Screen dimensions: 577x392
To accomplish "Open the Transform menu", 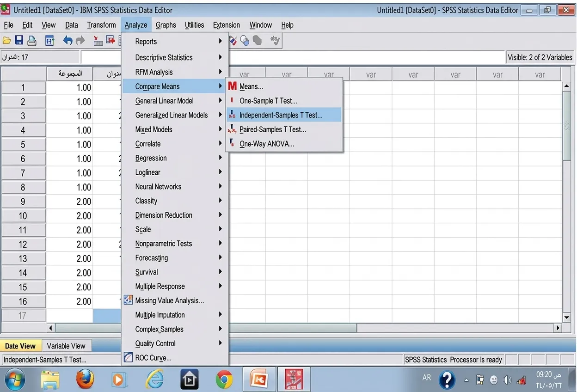I will 101,25.
